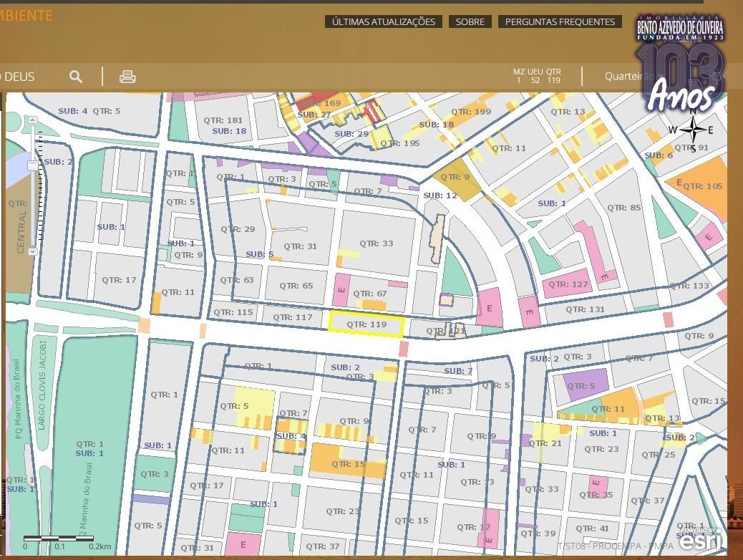Select the QTR: 181 block

pos(223,120)
